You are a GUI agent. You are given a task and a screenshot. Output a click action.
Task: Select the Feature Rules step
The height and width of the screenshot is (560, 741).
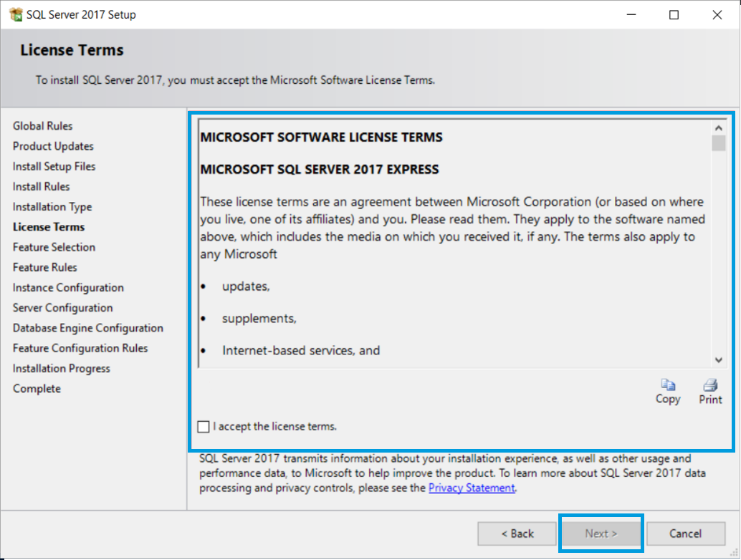pos(45,268)
